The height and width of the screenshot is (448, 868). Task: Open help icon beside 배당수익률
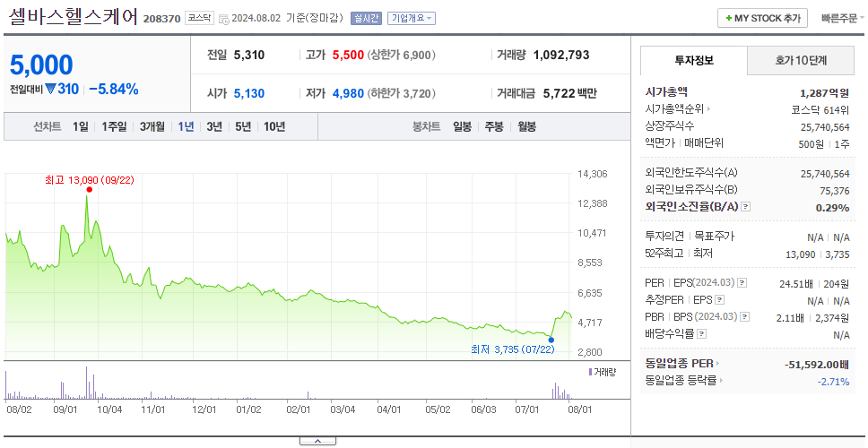coord(702,334)
